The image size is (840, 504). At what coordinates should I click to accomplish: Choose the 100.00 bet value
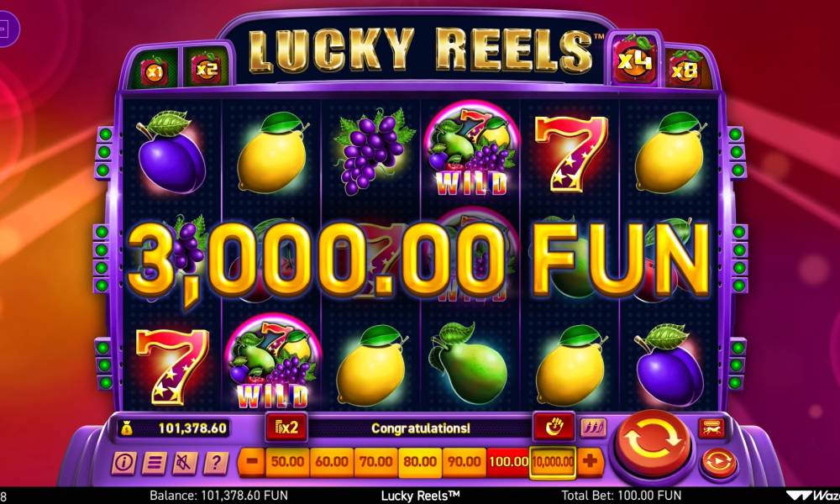508,462
